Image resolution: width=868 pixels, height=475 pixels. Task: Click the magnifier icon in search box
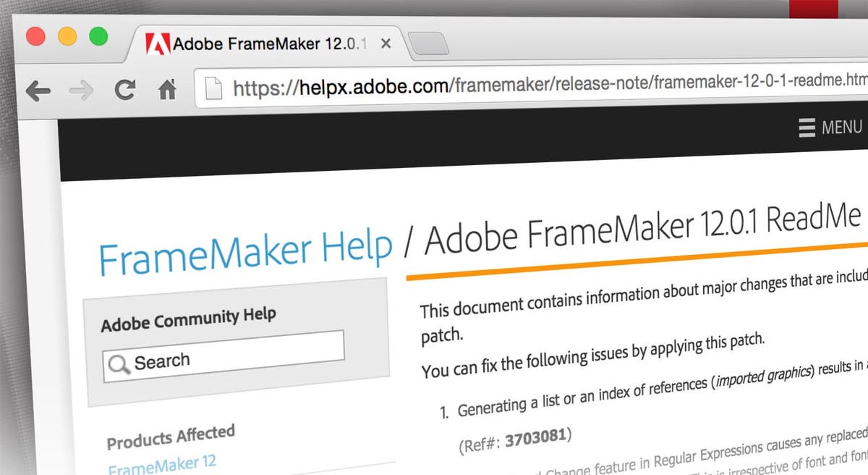point(117,366)
